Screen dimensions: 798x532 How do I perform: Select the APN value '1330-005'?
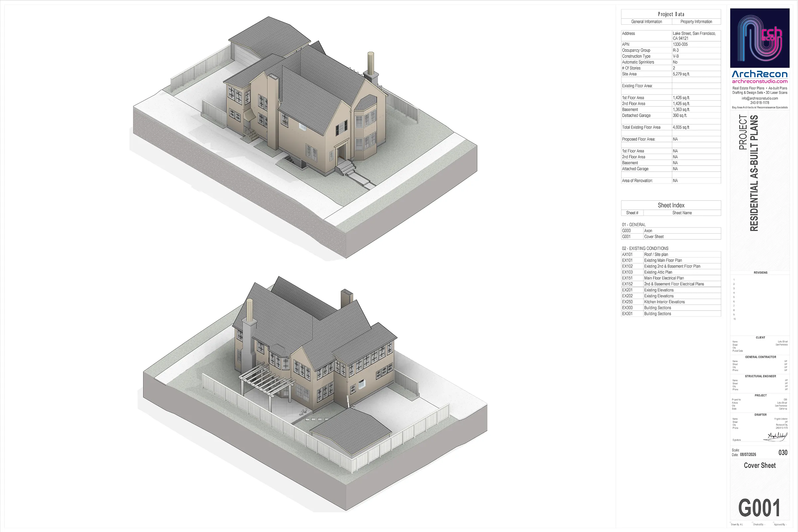(680, 45)
